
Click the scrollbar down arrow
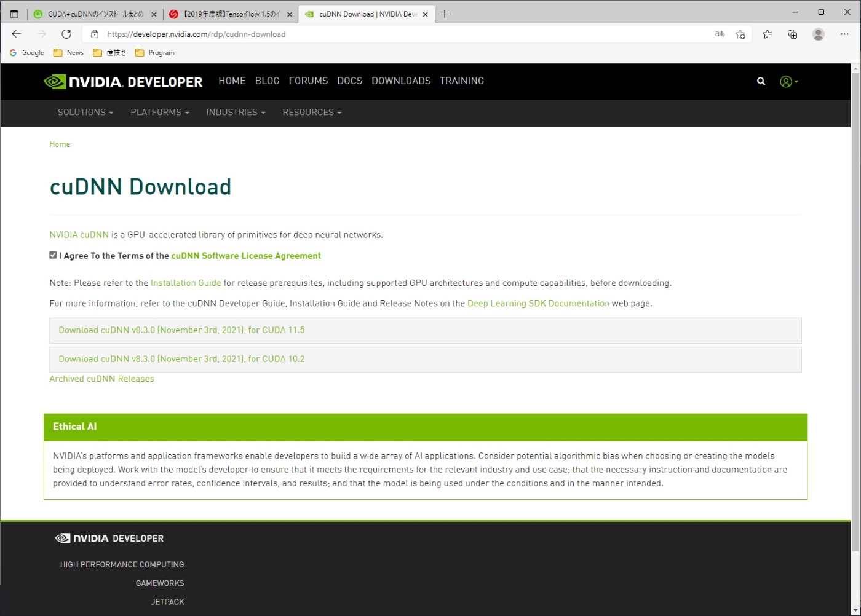(855, 610)
